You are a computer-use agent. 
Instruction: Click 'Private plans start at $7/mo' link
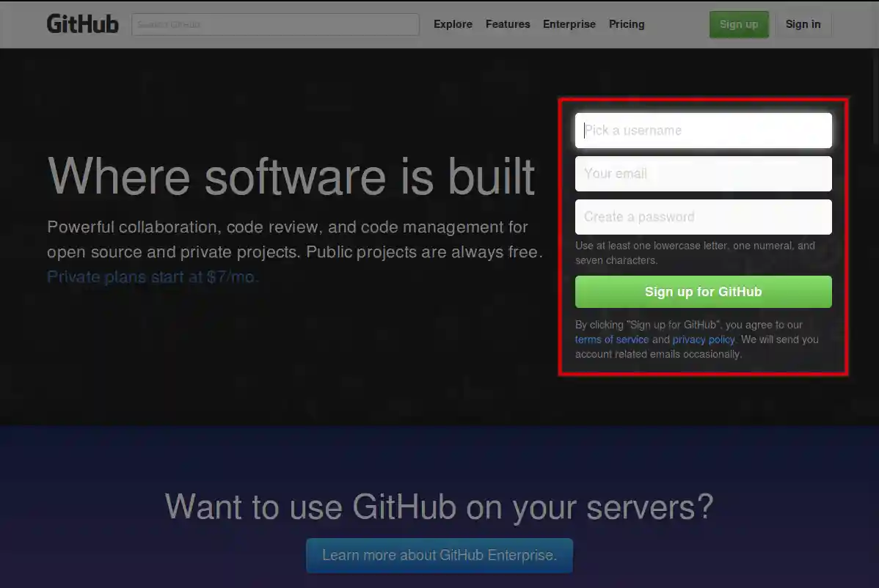click(152, 276)
